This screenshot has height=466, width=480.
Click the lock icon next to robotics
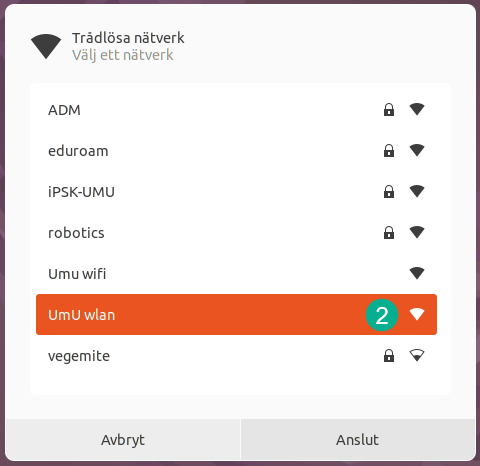pos(389,233)
